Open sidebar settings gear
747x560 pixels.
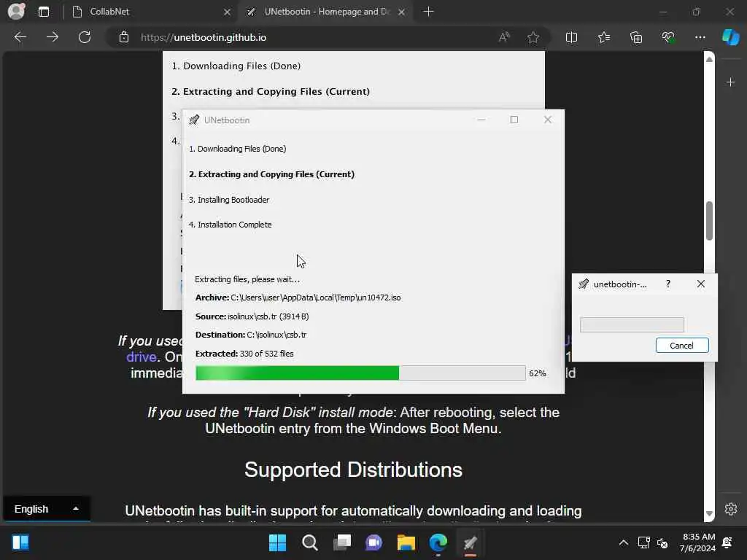731,508
